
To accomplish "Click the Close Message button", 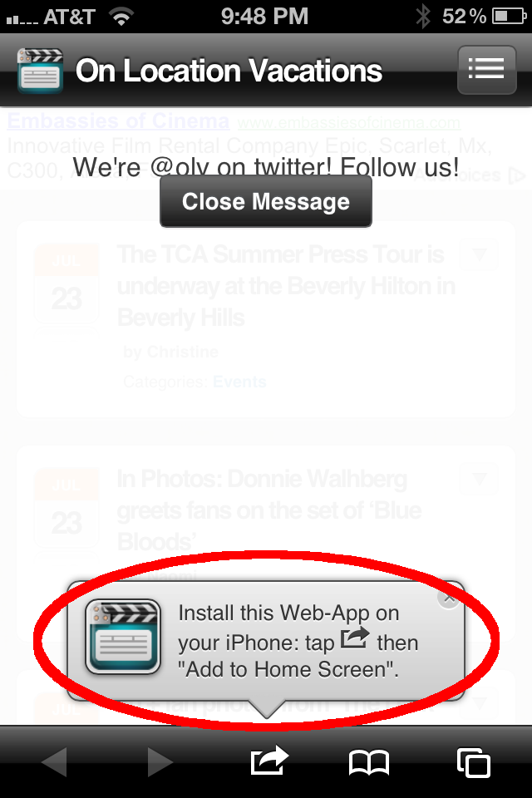I will 266,201.
